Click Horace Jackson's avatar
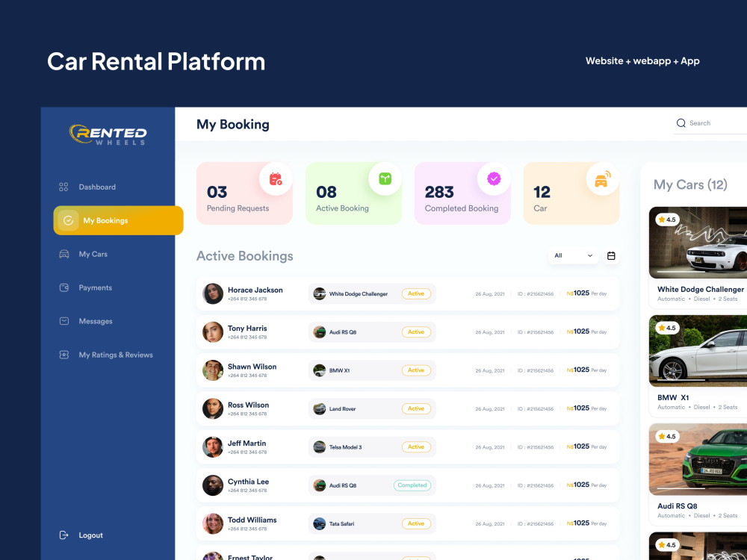This screenshot has height=560, width=747. point(213,293)
